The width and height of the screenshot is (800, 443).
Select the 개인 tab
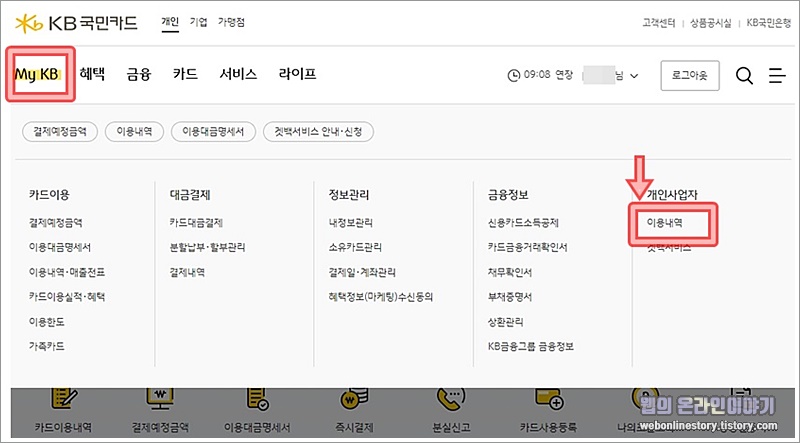170,22
